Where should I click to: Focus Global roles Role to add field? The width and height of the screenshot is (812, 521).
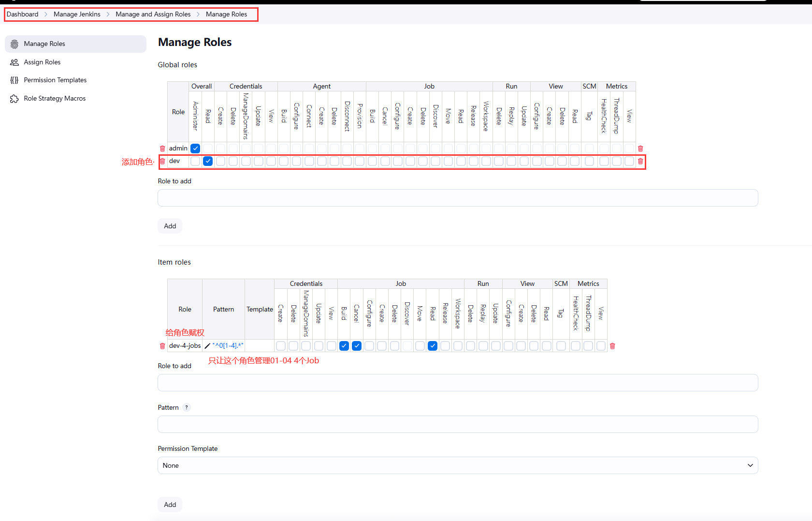point(458,198)
